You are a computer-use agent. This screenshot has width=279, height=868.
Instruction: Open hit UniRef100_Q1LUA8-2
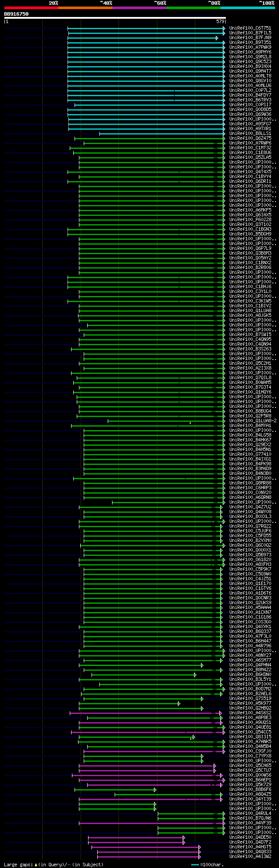[x=253, y=421]
